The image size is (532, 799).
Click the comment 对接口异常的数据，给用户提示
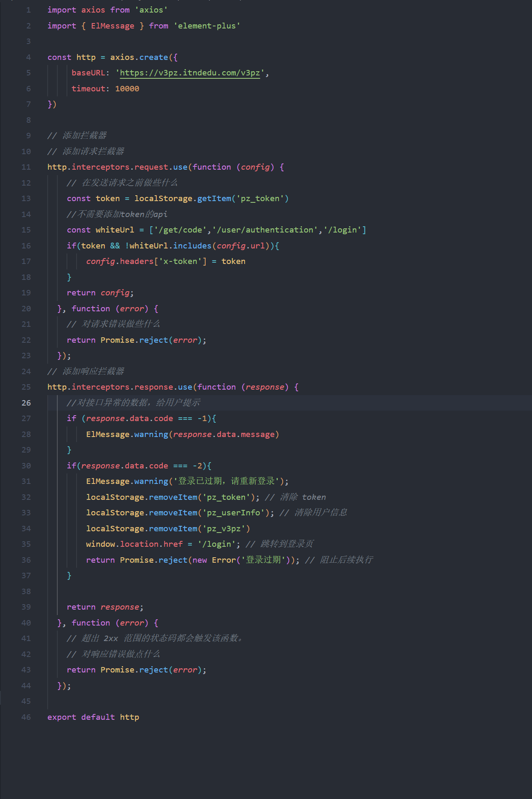(134, 403)
